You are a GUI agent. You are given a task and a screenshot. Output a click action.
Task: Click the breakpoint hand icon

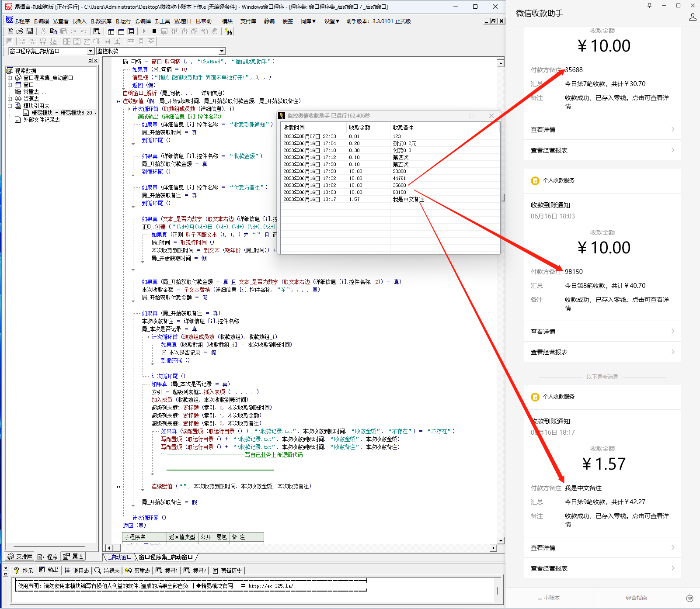point(215,31)
